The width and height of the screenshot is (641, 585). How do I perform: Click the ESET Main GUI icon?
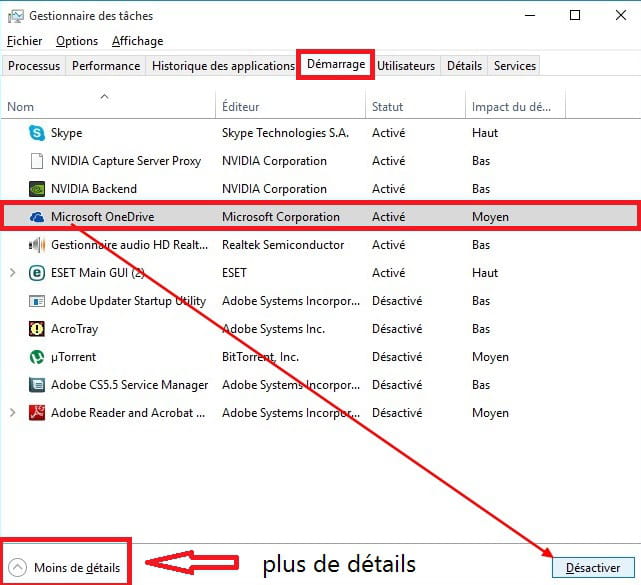37,273
